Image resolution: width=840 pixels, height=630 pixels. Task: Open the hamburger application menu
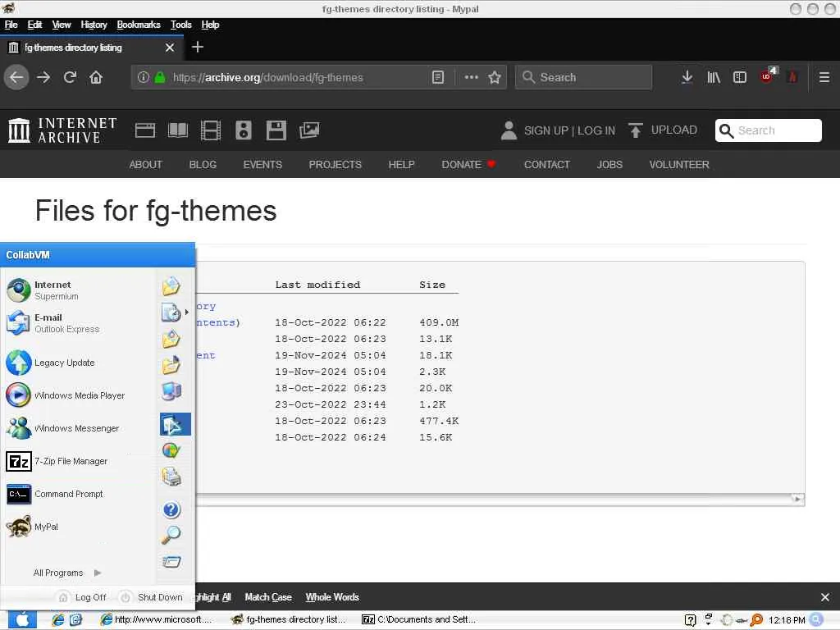pos(824,77)
